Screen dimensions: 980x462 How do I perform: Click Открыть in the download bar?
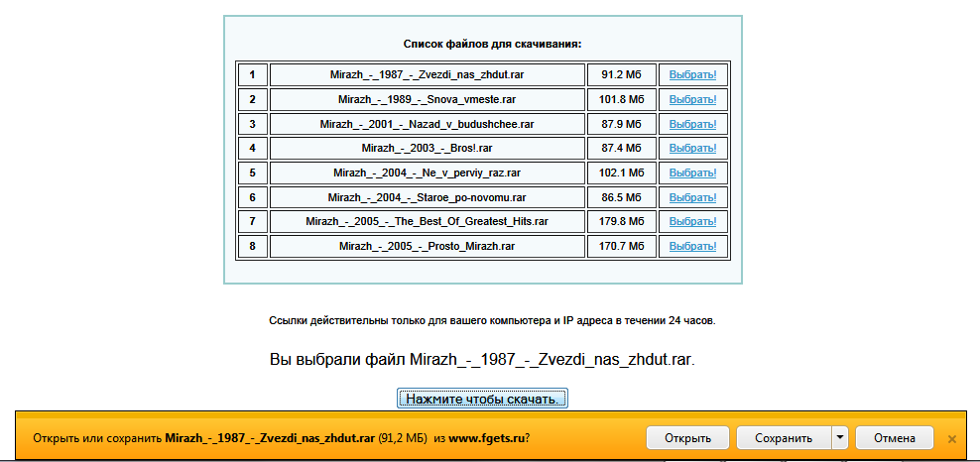[687, 437]
